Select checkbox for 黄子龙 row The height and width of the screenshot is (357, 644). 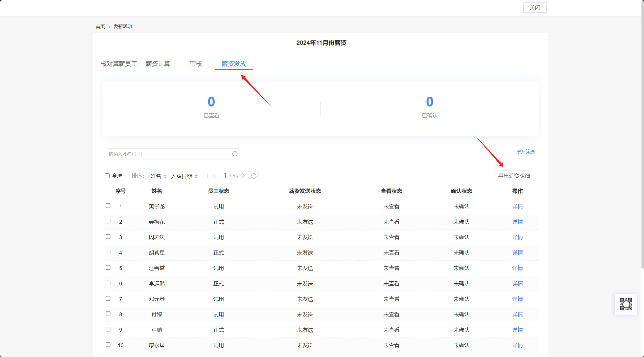[x=108, y=206]
